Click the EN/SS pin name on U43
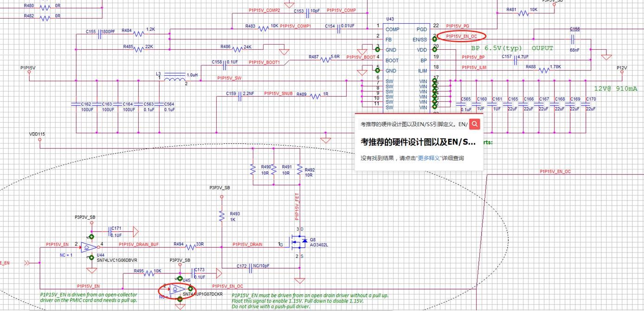 click(x=419, y=39)
